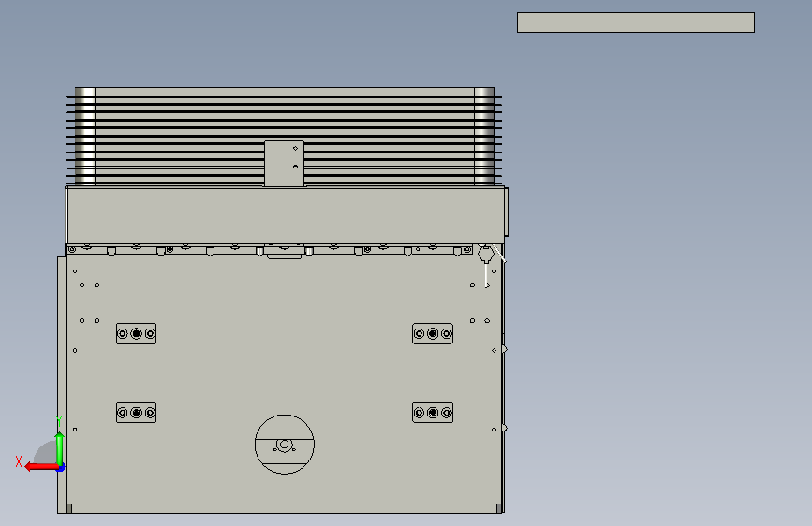This screenshot has height=526, width=812.
Task: Click the green Y axis arrow of the triad
Action: tap(60, 448)
